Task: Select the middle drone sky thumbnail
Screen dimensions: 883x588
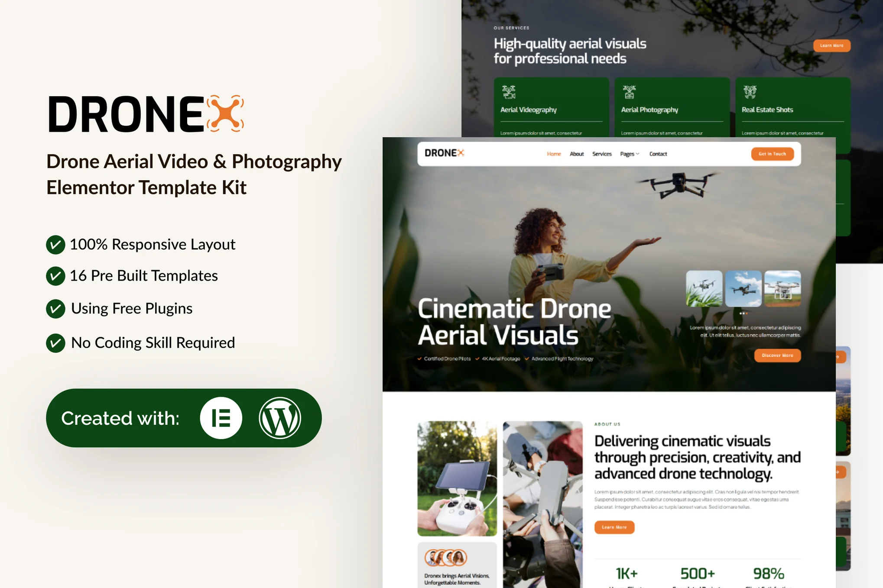Action: pyautogui.click(x=743, y=288)
